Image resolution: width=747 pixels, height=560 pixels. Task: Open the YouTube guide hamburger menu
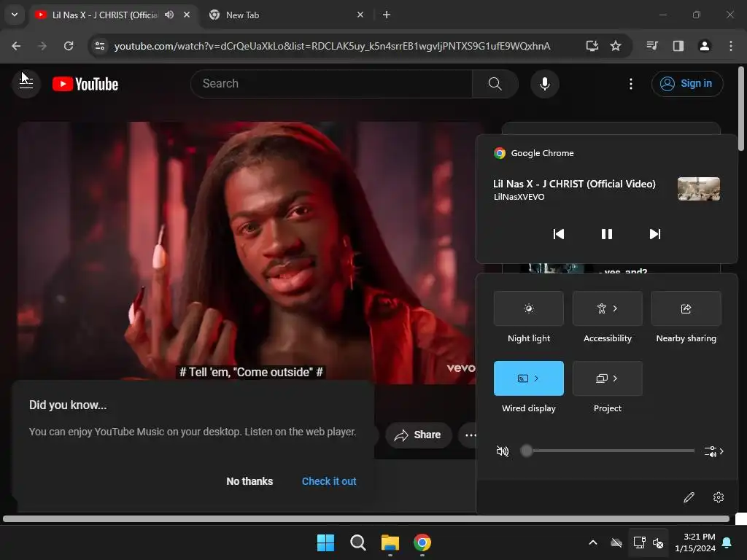[x=26, y=84]
